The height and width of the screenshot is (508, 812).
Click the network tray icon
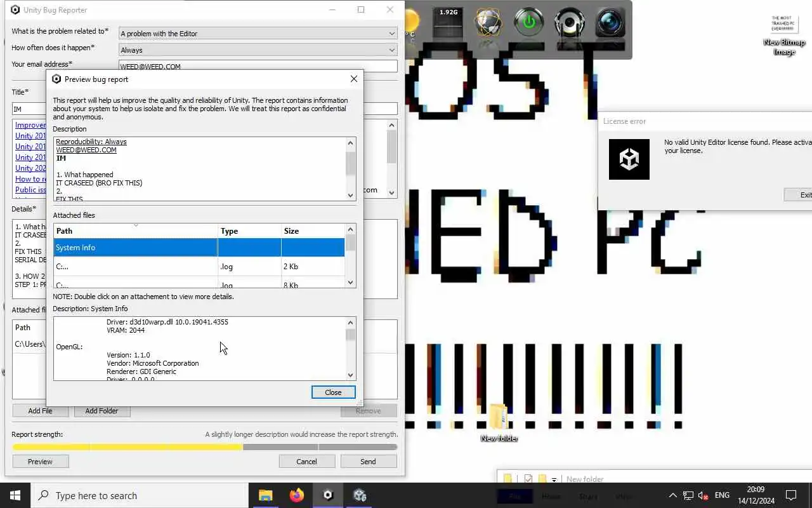coord(688,495)
